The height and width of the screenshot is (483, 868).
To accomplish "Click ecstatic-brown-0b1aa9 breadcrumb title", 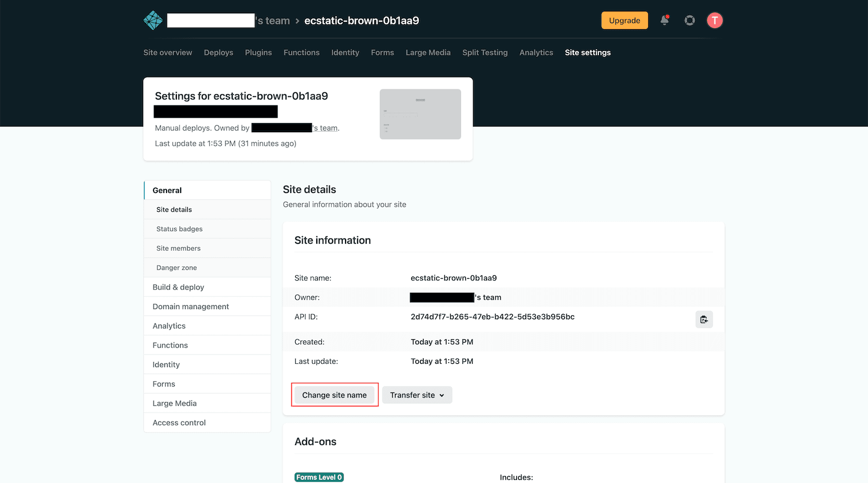I will (362, 21).
